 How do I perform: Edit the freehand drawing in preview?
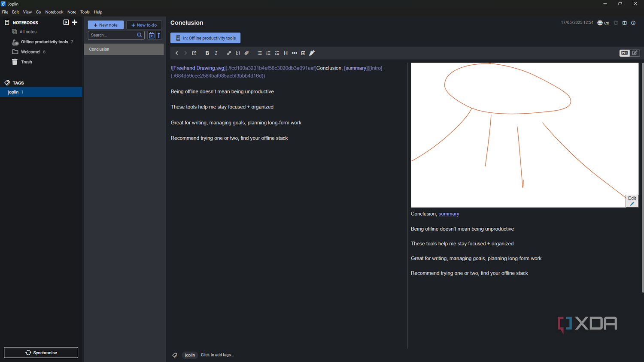pyautogui.click(x=632, y=201)
